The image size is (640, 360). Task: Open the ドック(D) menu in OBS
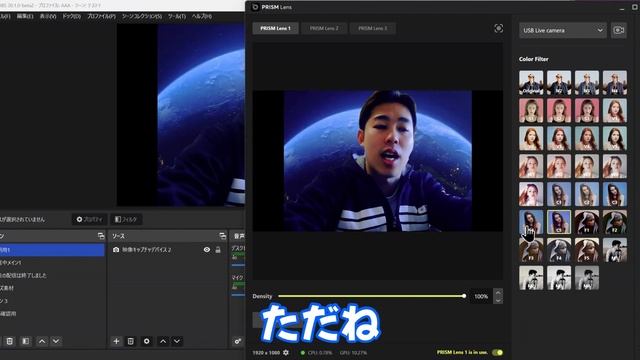71,16
